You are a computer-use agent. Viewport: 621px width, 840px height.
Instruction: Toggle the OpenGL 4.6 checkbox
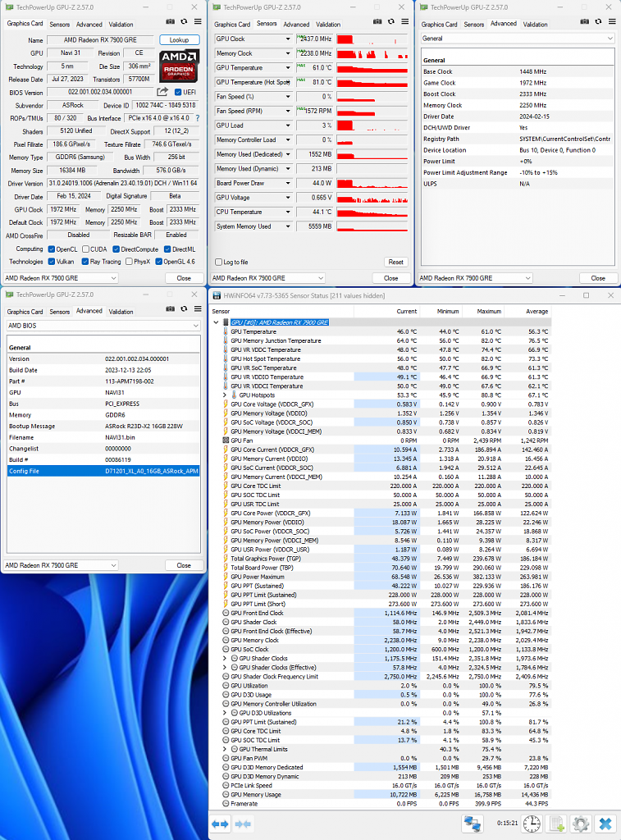tap(158, 262)
